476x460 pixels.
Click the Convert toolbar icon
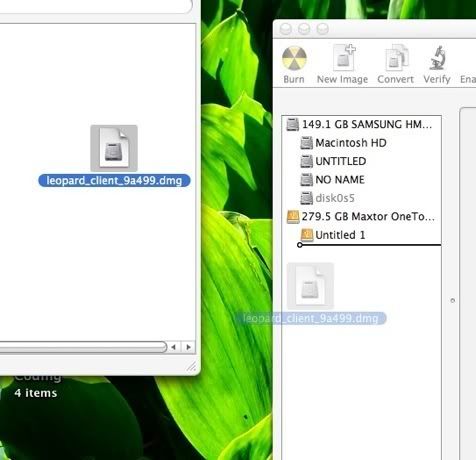[396, 58]
